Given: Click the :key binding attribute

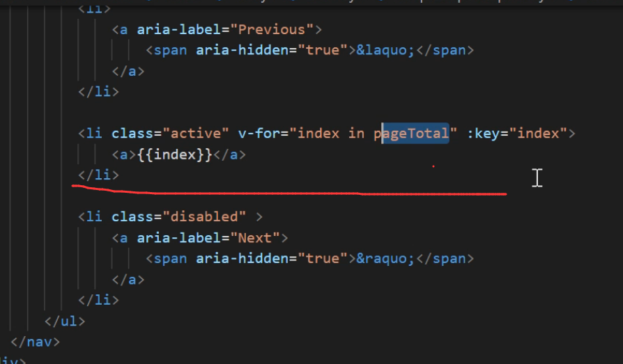Looking at the screenshot, I should (x=482, y=133).
